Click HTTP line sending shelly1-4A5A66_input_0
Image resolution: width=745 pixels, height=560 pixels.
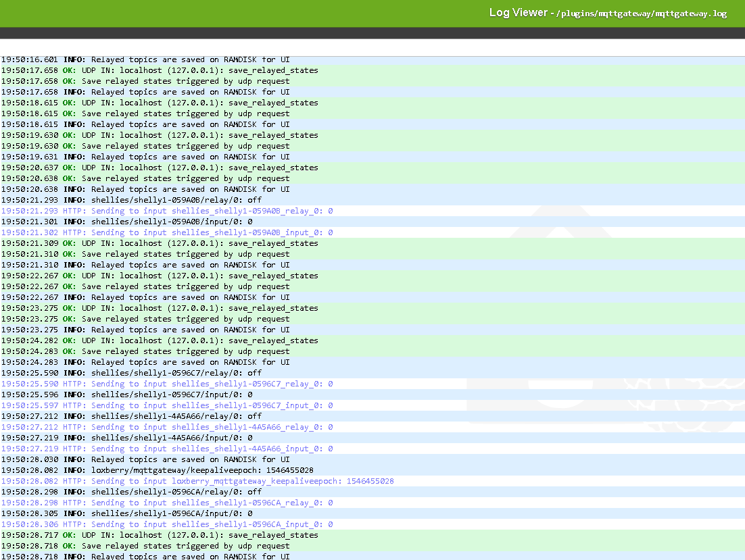[196, 449]
